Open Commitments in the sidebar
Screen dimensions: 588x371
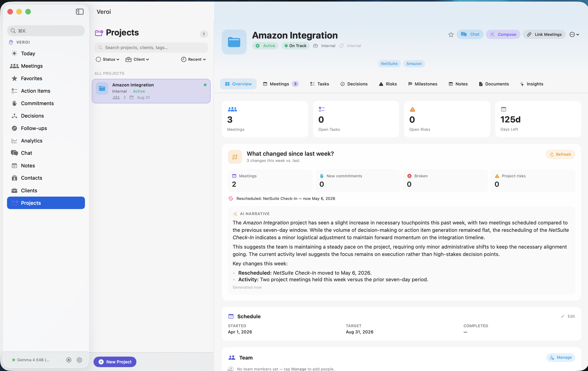46,103
